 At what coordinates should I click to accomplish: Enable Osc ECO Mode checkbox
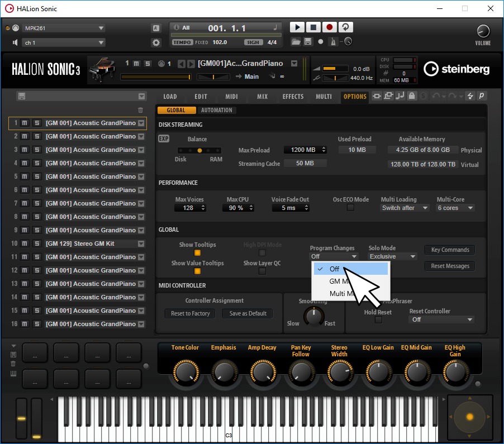pyautogui.click(x=351, y=208)
